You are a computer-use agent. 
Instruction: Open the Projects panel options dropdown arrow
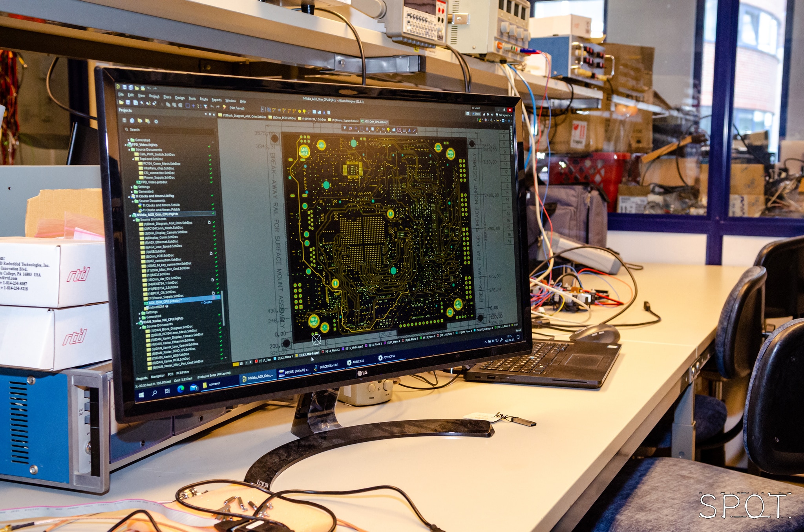[x=206, y=114]
